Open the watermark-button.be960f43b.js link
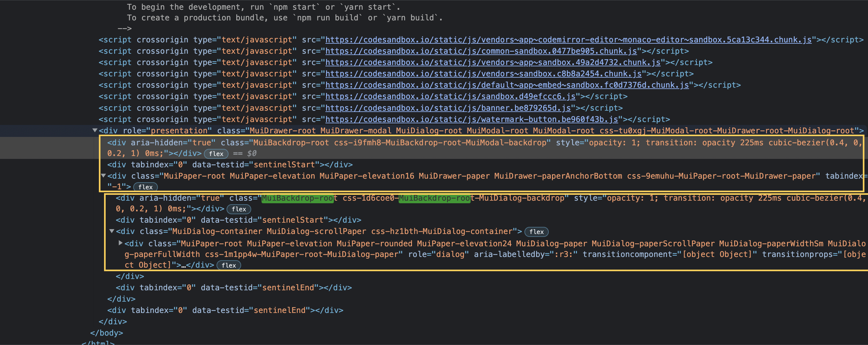The image size is (868, 345). pos(471,119)
